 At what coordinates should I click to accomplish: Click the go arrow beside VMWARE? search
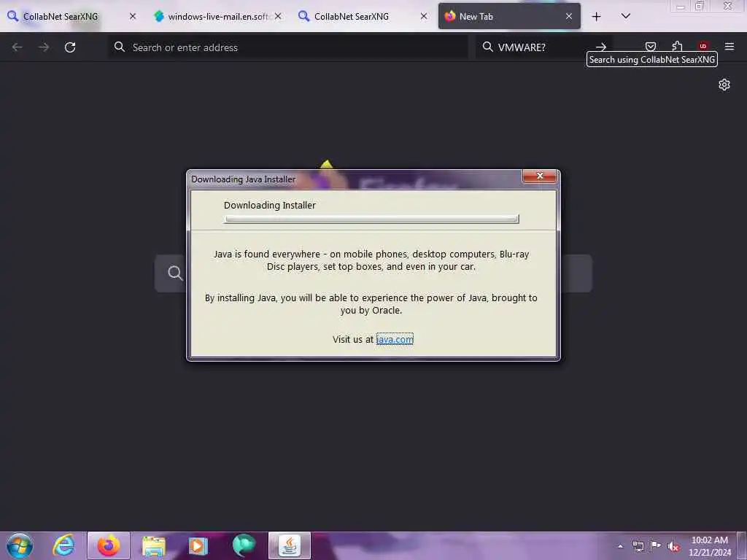pos(601,47)
